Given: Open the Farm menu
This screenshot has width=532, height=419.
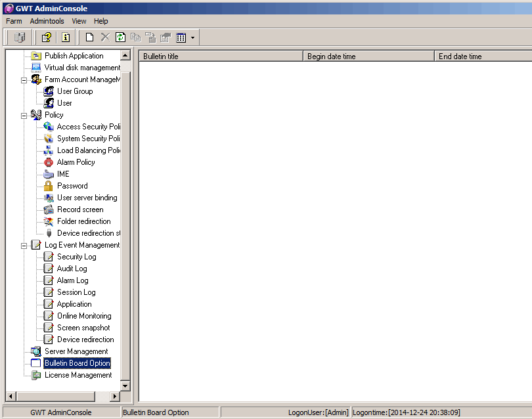Looking at the screenshot, I should [x=14, y=21].
